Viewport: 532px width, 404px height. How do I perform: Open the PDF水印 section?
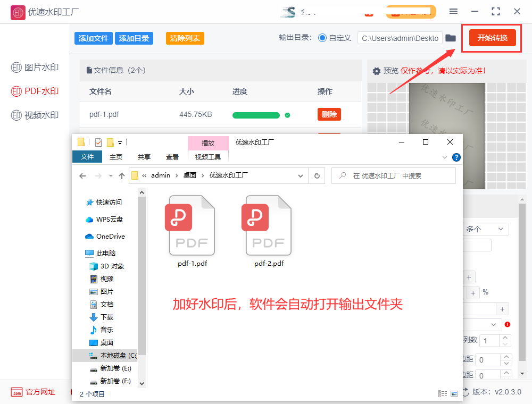tap(35, 91)
